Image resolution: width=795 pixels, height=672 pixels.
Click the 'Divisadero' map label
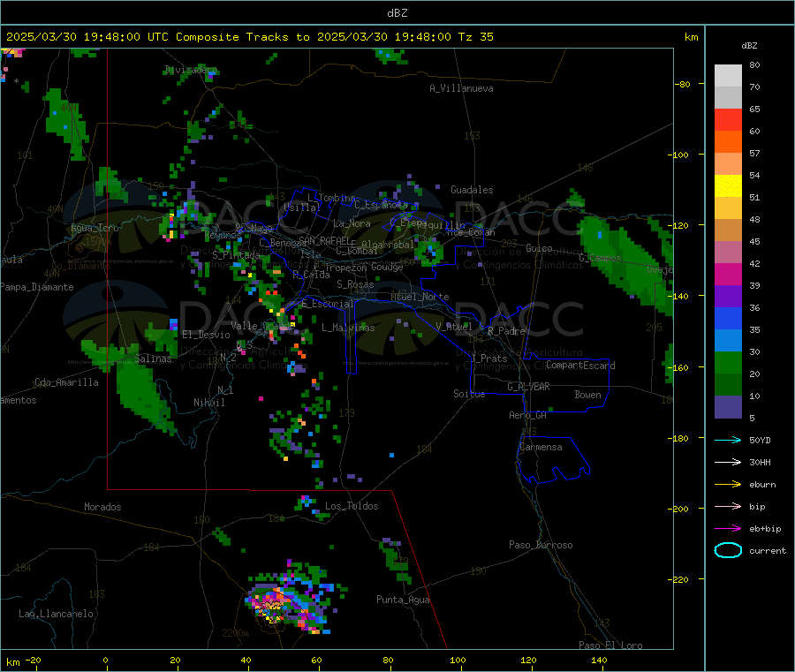(x=191, y=70)
